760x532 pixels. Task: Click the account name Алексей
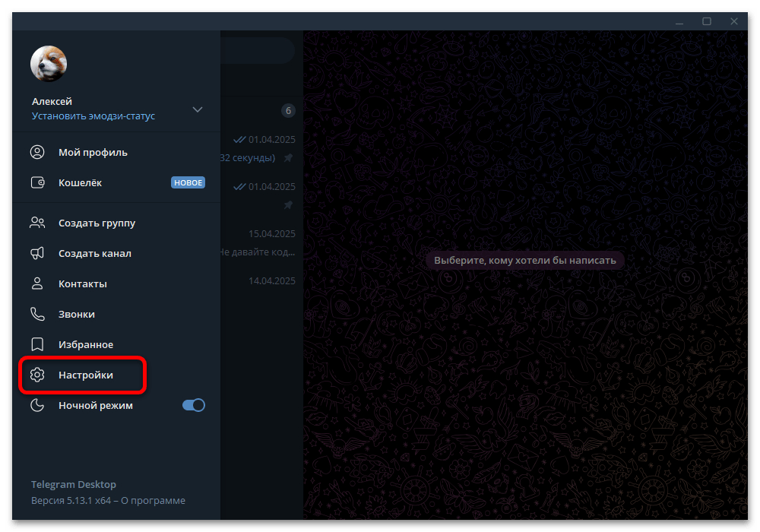[52, 101]
